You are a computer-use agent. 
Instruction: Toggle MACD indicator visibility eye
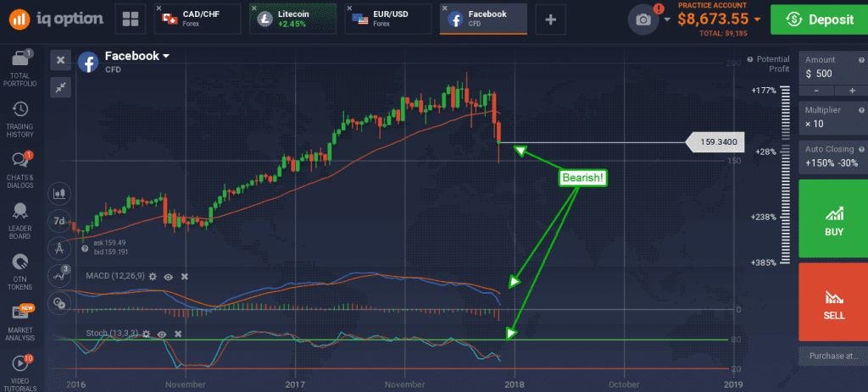click(x=169, y=276)
